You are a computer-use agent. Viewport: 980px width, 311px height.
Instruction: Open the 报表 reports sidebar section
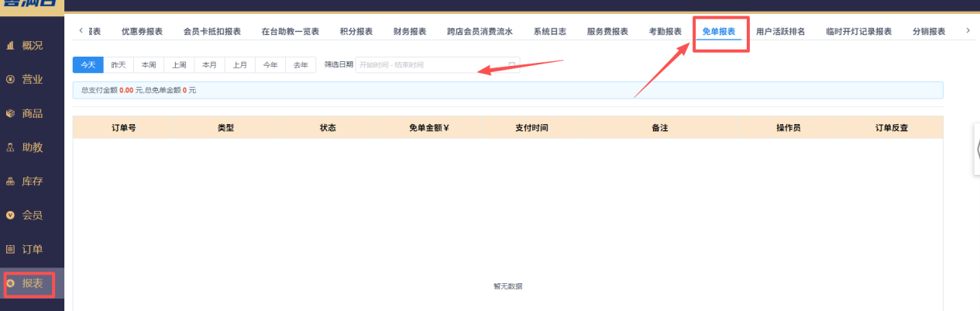(x=32, y=284)
